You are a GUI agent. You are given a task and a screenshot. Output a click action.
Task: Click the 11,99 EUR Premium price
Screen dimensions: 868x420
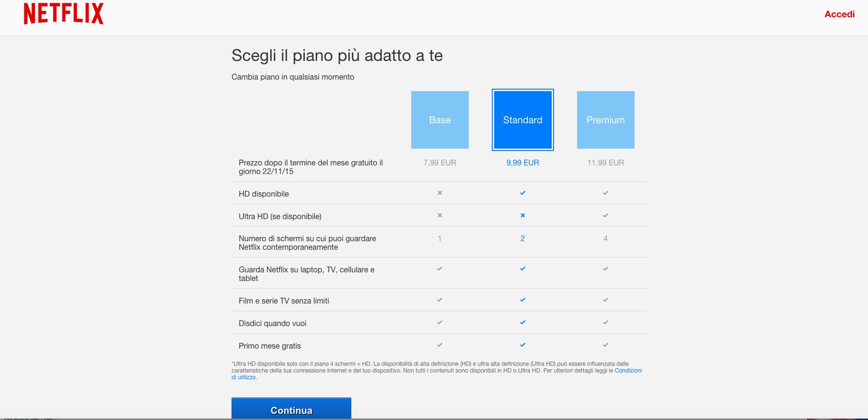click(605, 163)
